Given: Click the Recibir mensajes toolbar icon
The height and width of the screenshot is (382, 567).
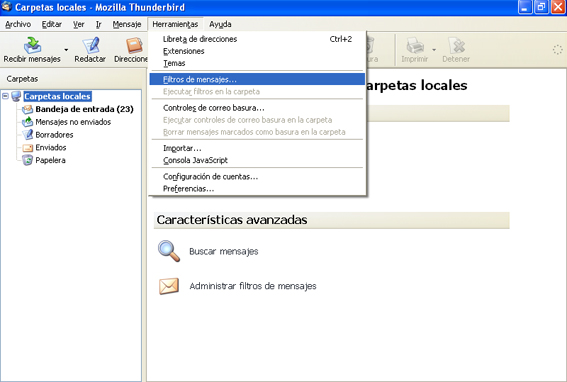Looking at the screenshot, I should click(32, 45).
